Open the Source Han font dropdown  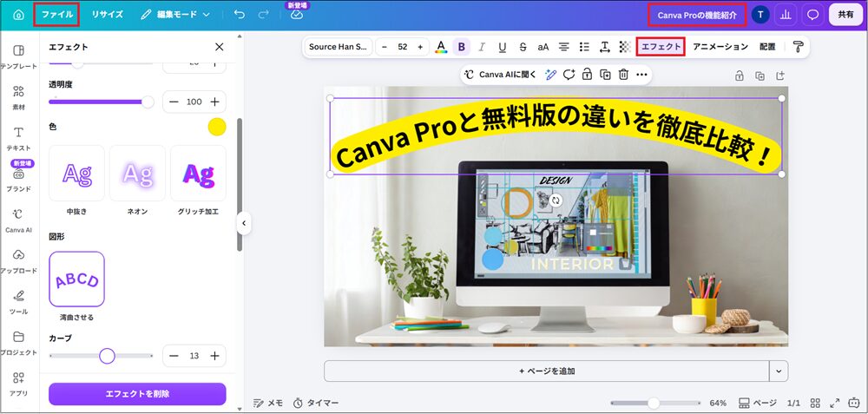[338, 47]
